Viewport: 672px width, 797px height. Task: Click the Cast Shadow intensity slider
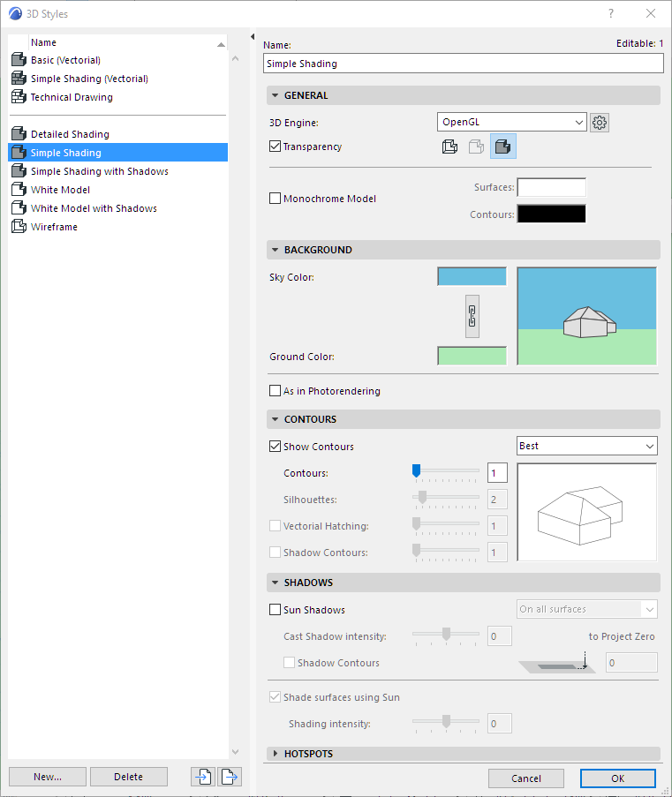click(446, 635)
